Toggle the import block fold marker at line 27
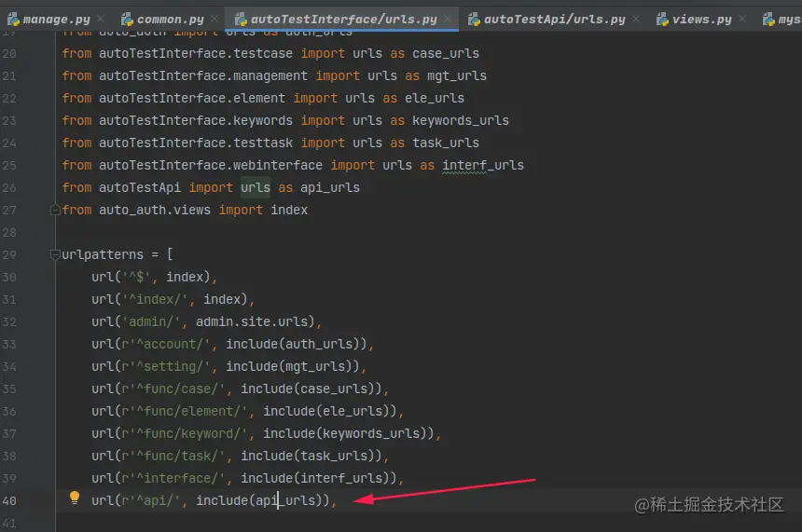This screenshot has height=532, width=802. coord(55,210)
